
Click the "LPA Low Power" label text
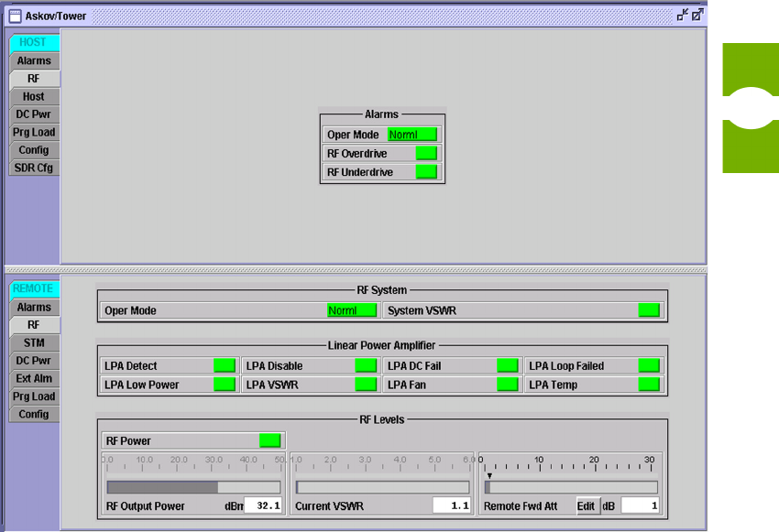click(x=141, y=385)
